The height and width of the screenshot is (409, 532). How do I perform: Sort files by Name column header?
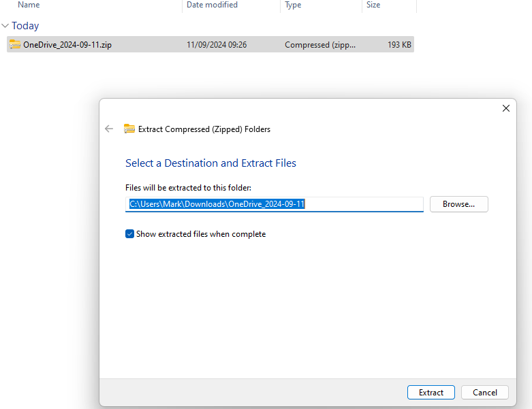[x=29, y=5]
